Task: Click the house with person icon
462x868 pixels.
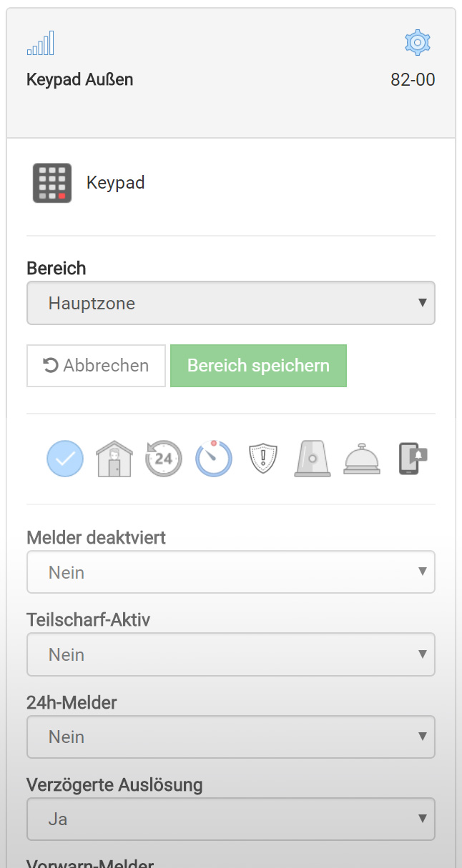Action: click(114, 459)
